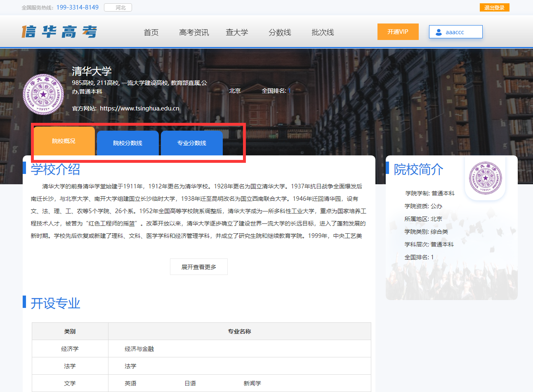Click the 全国排名: 1 entry in sidebar
This screenshot has height=392, width=533.
[x=419, y=257]
